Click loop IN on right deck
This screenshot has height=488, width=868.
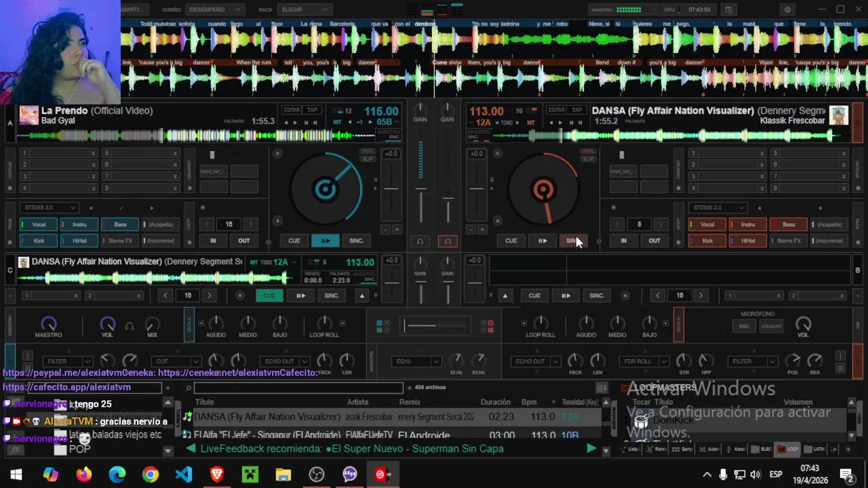pos(623,241)
